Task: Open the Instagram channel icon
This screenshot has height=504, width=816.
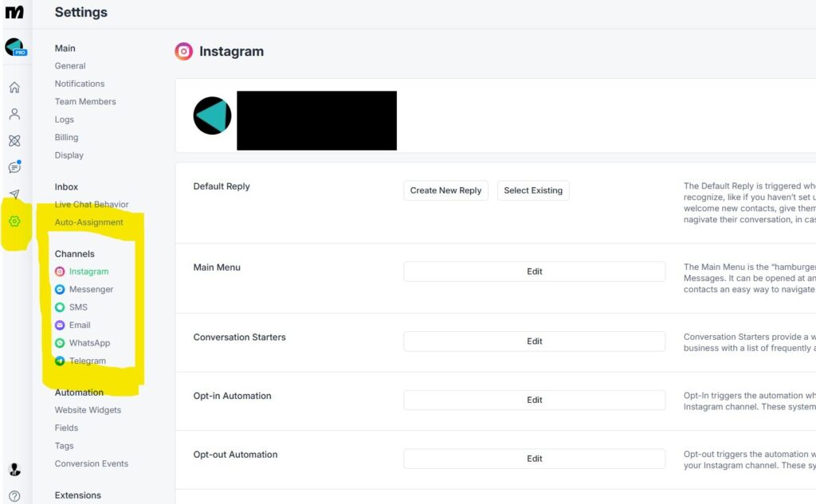Action: click(x=60, y=272)
